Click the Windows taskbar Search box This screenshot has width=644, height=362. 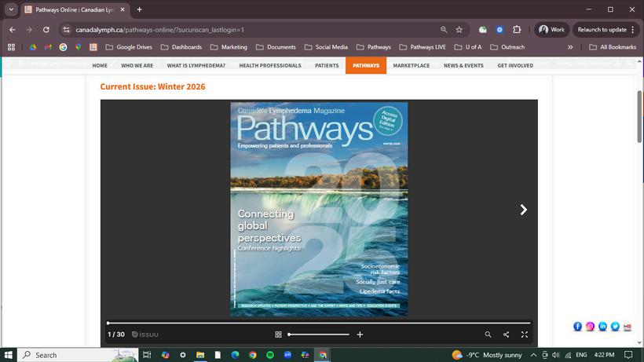78,355
